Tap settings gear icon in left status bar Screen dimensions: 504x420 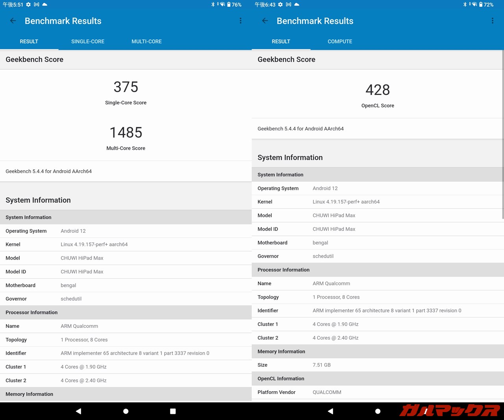[28, 5]
